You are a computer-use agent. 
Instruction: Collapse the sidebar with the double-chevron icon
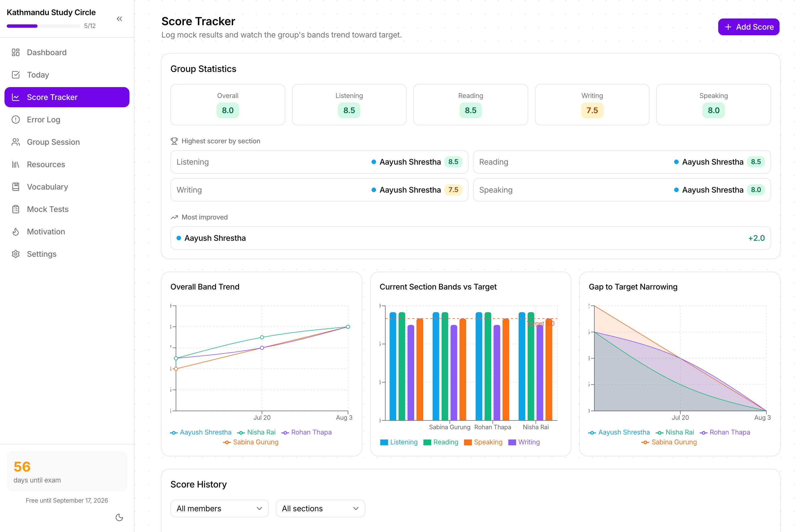(x=119, y=19)
